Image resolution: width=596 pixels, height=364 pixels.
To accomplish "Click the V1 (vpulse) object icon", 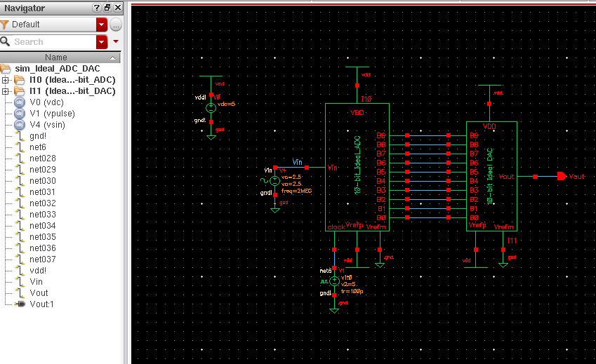I will 20,114.
